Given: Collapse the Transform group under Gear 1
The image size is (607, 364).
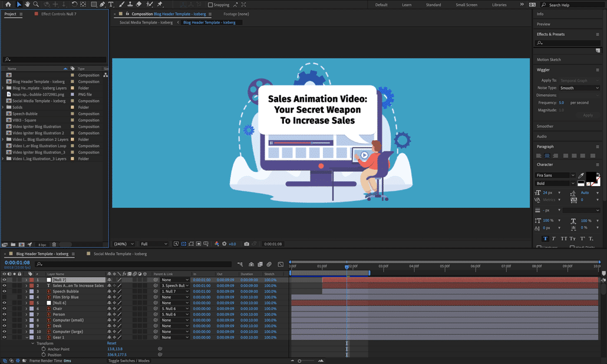Looking at the screenshot, I should point(34,343).
